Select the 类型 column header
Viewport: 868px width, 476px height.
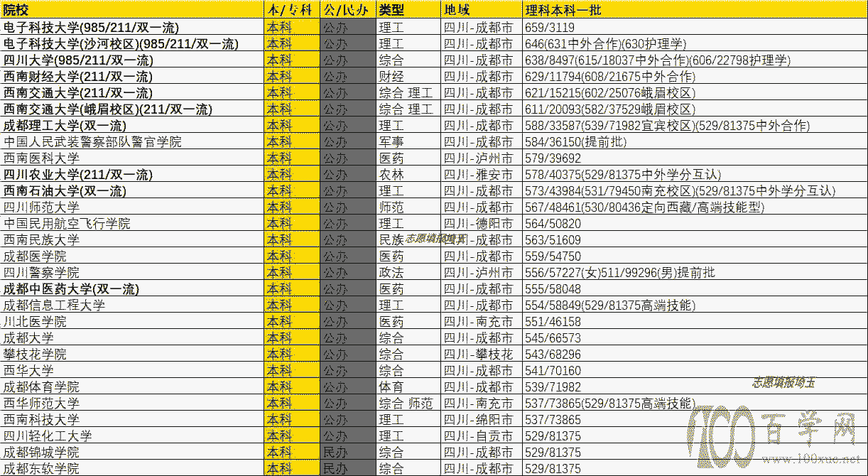pos(408,10)
